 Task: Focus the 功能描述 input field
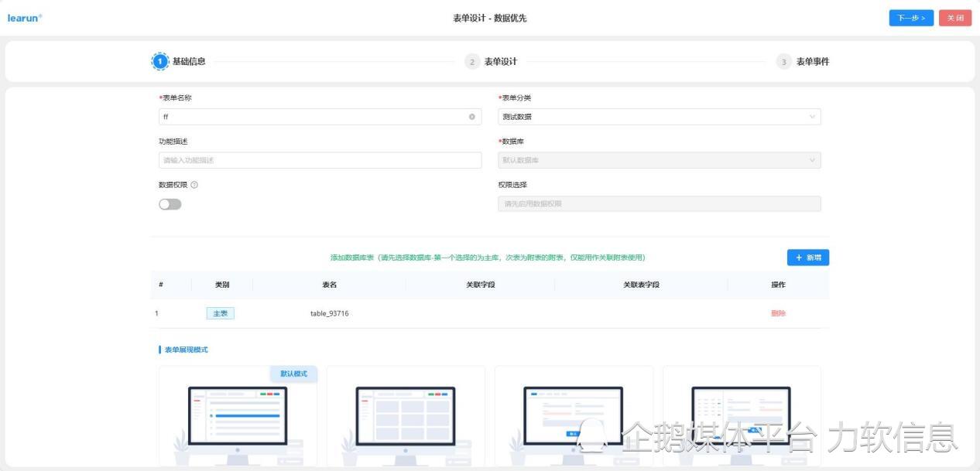point(320,160)
